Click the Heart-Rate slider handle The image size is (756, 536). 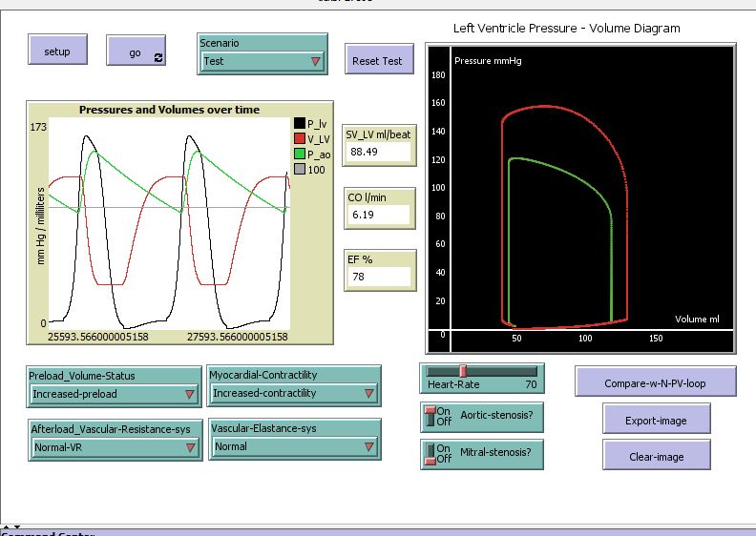click(x=463, y=371)
